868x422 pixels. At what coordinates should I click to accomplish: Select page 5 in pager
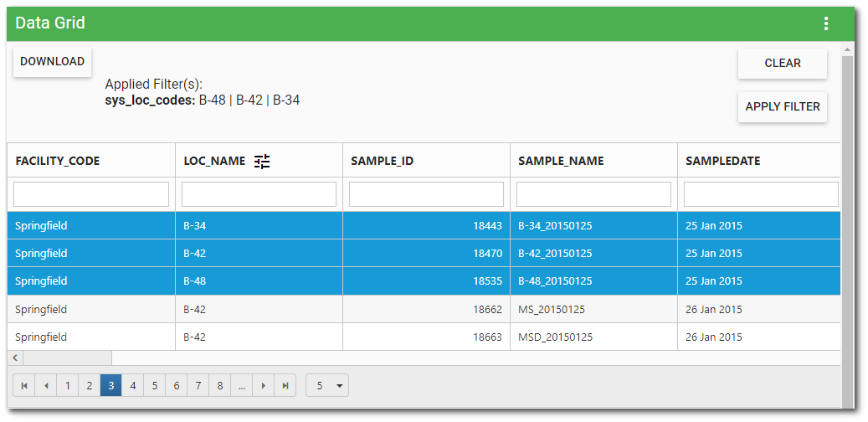(x=155, y=385)
